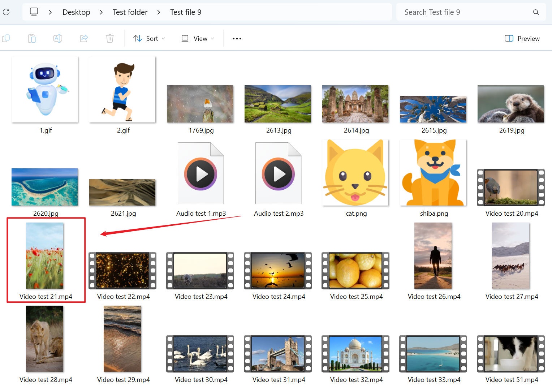Go to Test folder in breadcrumb
The width and height of the screenshot is (552, 392).
pyautogui.click(x=130, y=12)
